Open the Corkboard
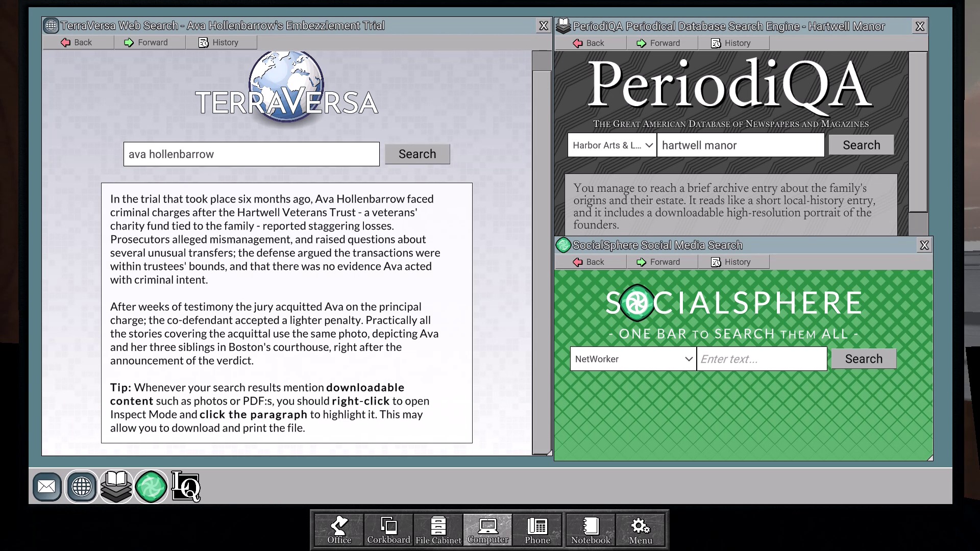Screen dimensions: 980x551 389,531
